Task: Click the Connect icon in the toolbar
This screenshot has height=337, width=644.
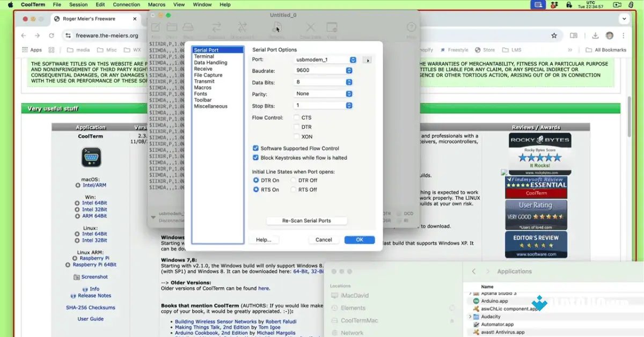Action: click(217, 27)
